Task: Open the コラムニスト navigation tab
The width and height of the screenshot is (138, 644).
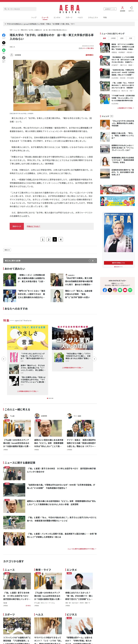Action: [93, 17]
